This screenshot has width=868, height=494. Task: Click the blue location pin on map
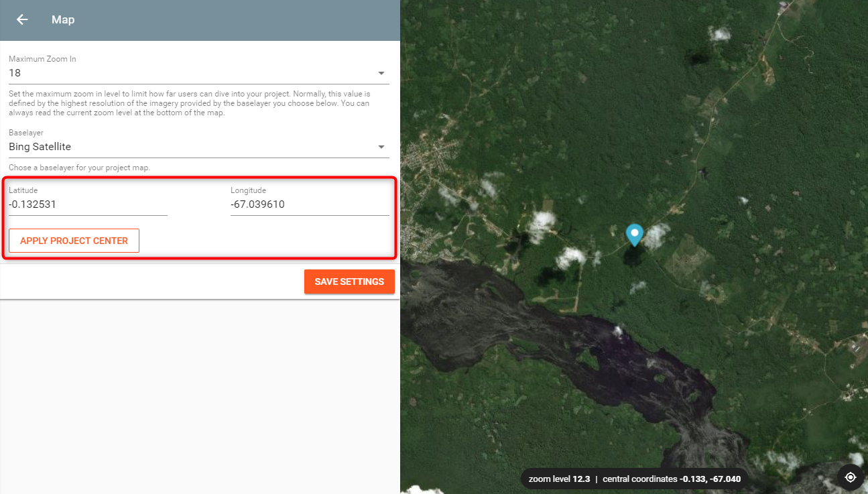pyautogui.click(x=634, y=234)
